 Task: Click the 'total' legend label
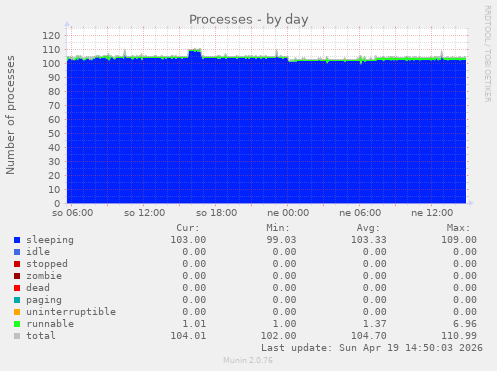(x=41, y=336)
